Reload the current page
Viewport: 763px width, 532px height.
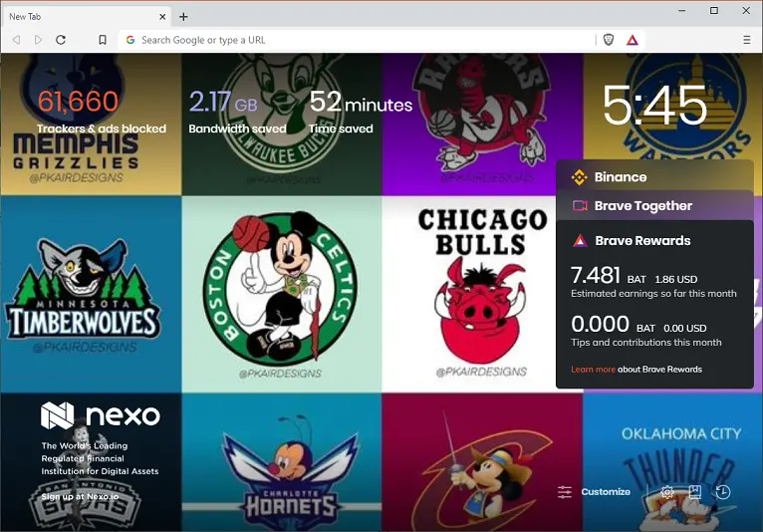61,40
